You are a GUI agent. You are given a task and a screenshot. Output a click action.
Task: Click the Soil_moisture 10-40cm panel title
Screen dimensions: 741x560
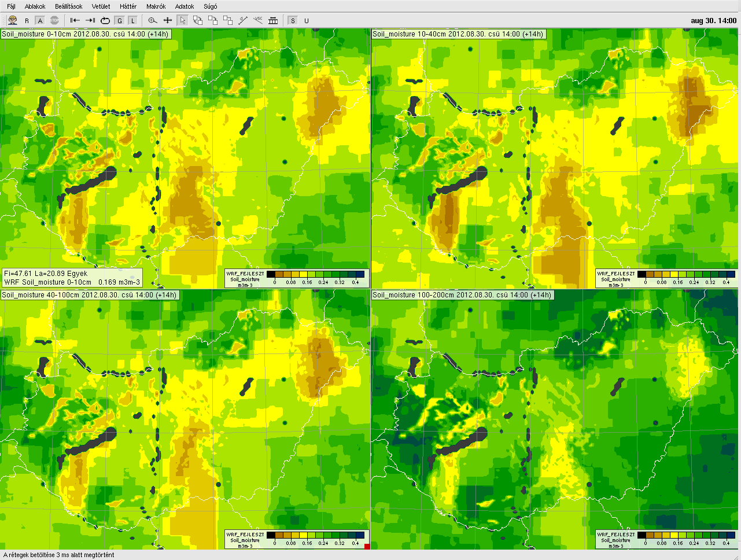(x=459, y=34)
